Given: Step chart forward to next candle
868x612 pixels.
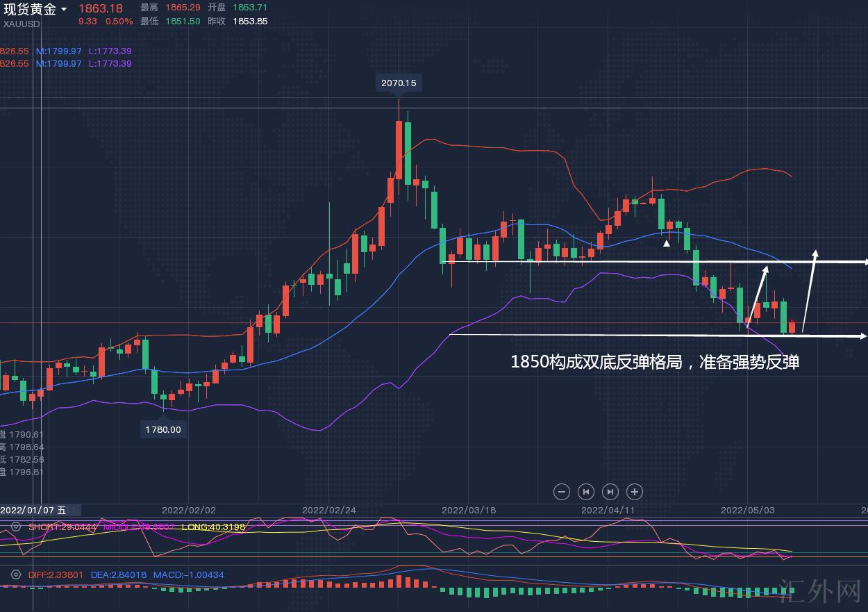Looking at the screenshot, I should [x=610, y=492].
